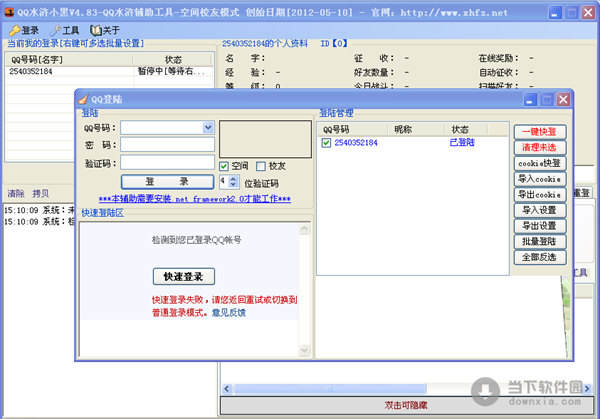Uncheck account 2540352184 in 登陆管理 list
600x419 pixels.
[326, 143]
